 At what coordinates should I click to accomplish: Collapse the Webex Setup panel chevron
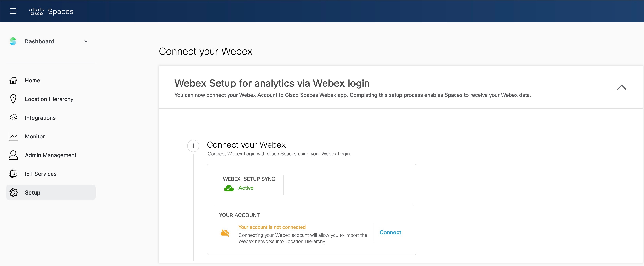pos(622,87)
